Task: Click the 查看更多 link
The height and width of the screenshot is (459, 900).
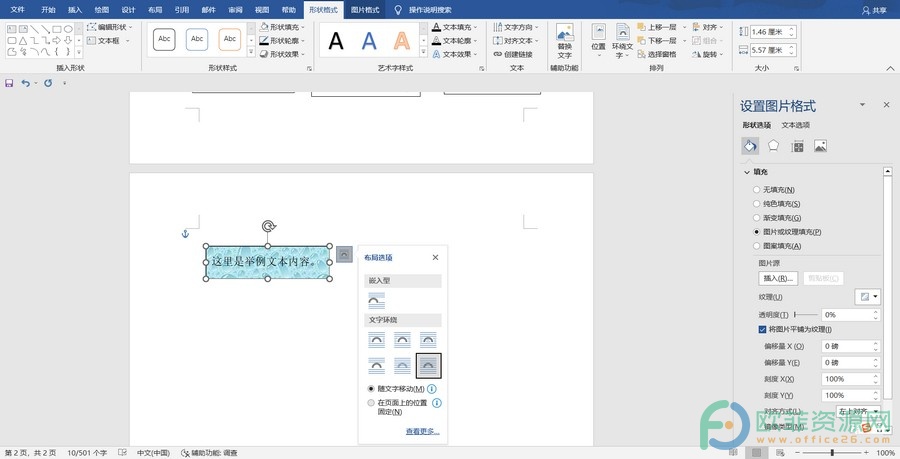Action: (422, 431)
